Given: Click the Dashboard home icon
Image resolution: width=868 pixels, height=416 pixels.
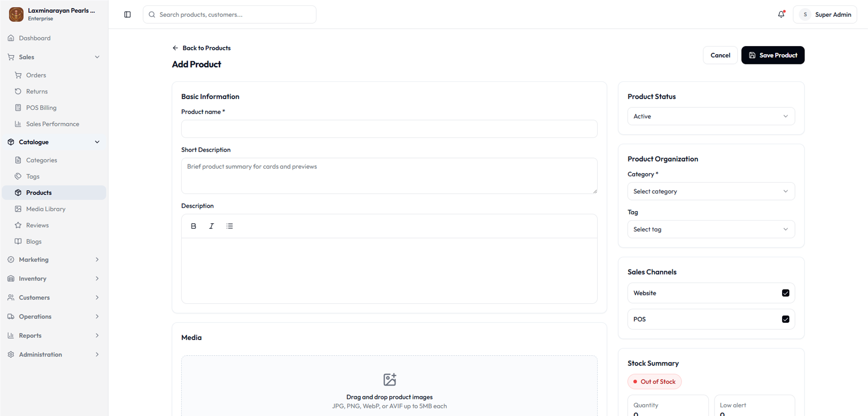Looking at the screenshot, I should point(11,38).
